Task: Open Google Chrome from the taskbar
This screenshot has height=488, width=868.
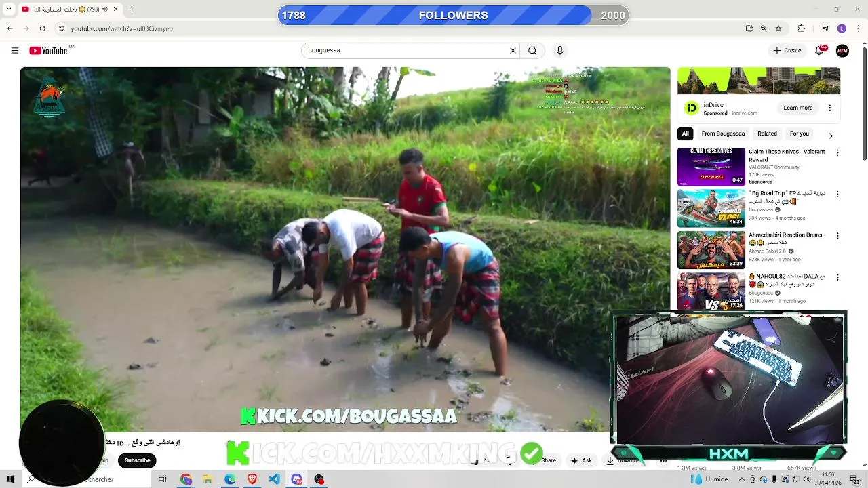Action: (x=186, y=479)
